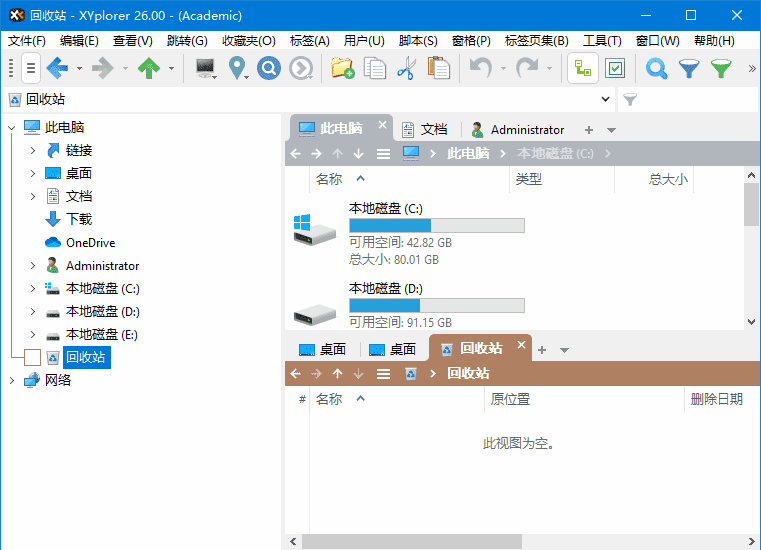Expand the 文档 tree node
This screenshot has height=550, width=761.
tap(33, 197)
